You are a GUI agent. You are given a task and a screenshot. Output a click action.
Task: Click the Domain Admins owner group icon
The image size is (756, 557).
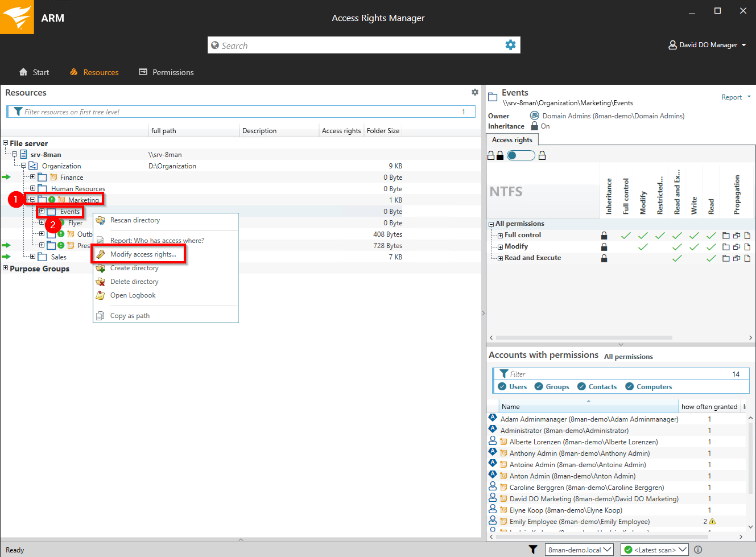click(x=534, y=115)
